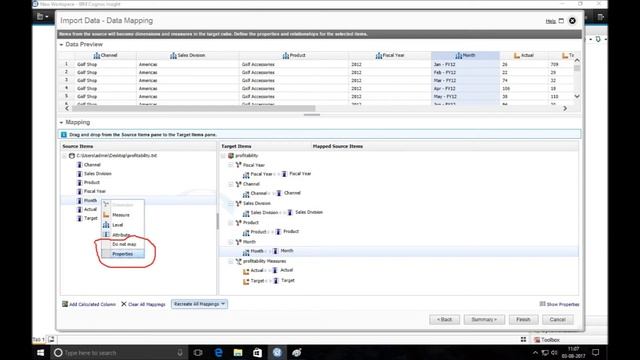Click the info icon in the drag-and-drop hint
Viewport: 640px width, 360px height.
(x=64, y=135)
